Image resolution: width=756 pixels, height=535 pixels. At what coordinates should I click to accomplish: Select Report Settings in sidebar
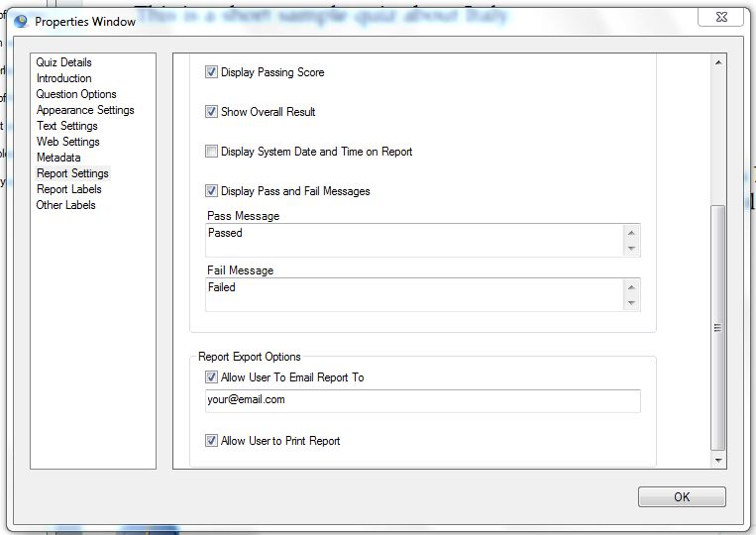[x=72, y=173]
